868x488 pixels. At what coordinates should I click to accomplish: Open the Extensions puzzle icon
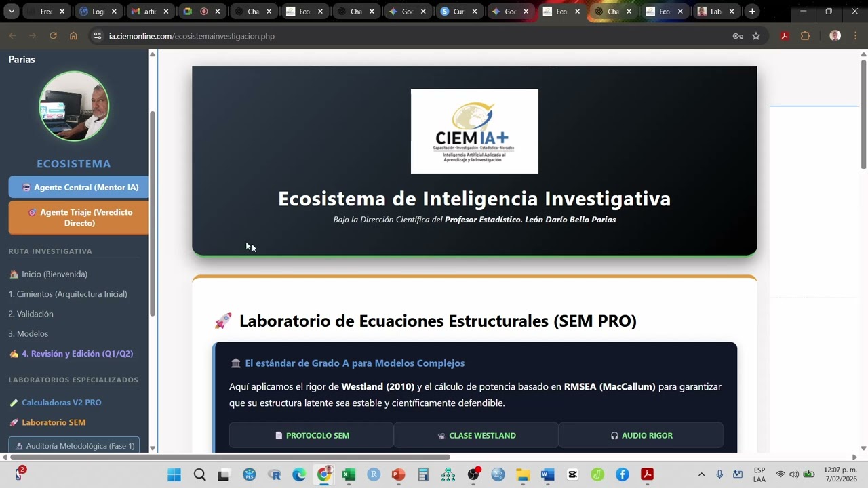tap(805, 36)
